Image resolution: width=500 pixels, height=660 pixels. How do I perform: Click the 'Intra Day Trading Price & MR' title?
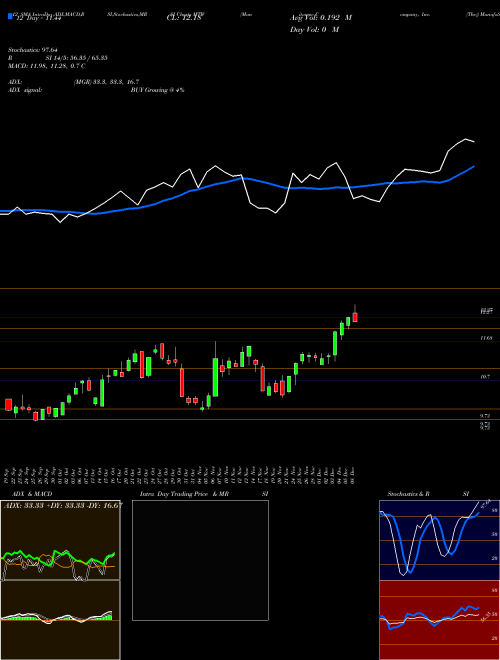[184, 494]
